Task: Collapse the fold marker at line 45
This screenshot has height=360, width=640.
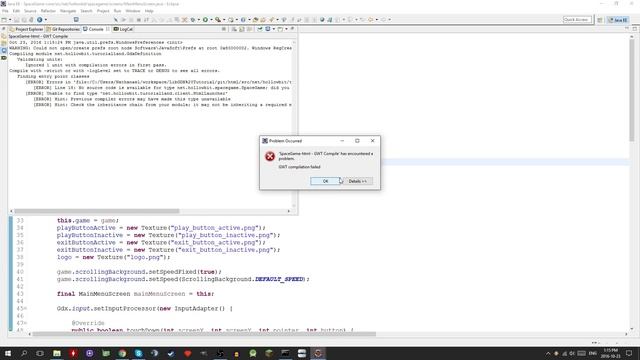Action: (25, 309)
